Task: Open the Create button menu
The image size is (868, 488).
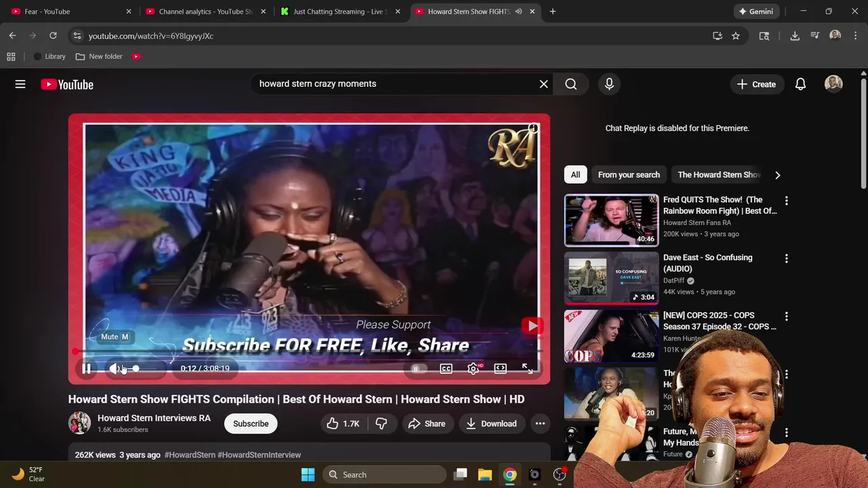Action: click(x=757, y=84)
